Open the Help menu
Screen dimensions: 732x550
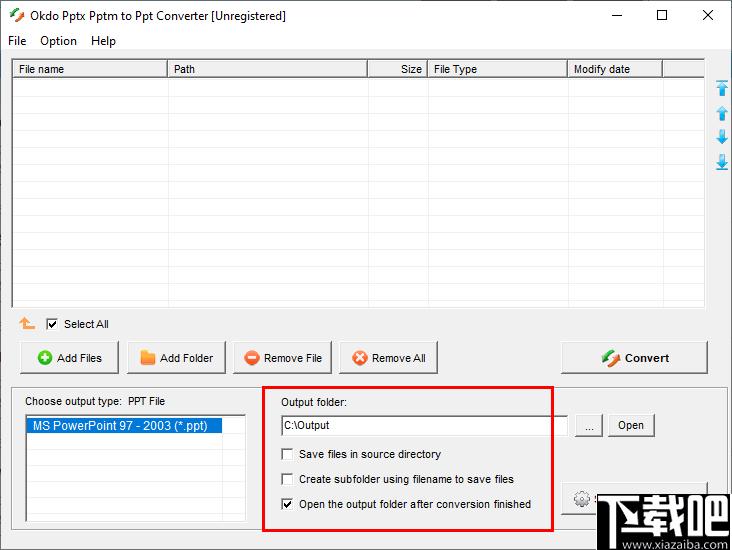[x=103, y=41]
